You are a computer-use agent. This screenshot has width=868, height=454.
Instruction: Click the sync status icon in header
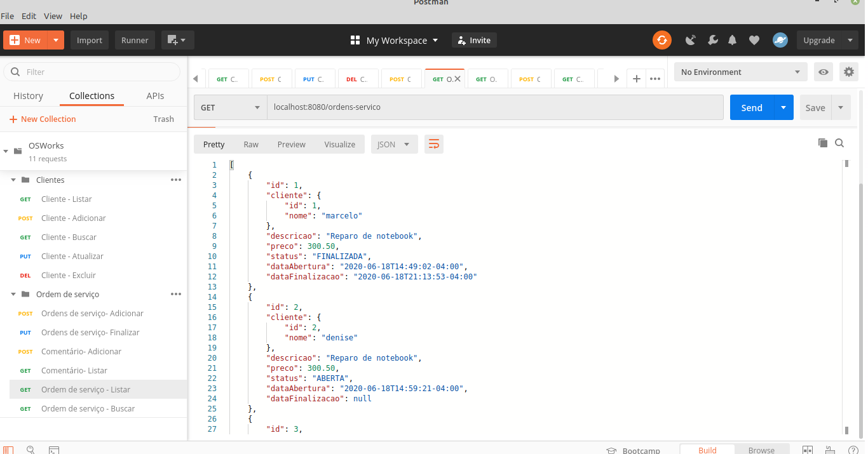pyautogui.click(x=662, y=40)
